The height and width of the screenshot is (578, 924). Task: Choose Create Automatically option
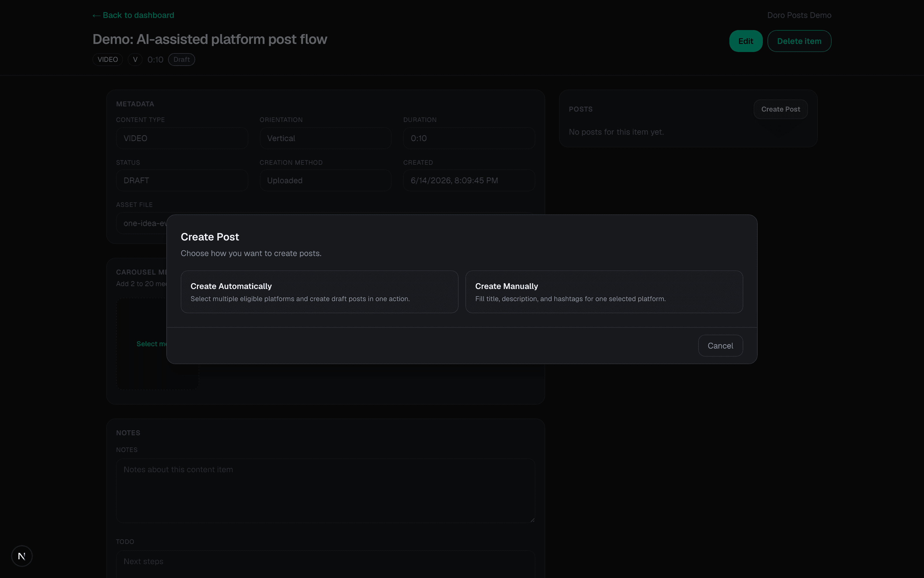coord(319,292)
